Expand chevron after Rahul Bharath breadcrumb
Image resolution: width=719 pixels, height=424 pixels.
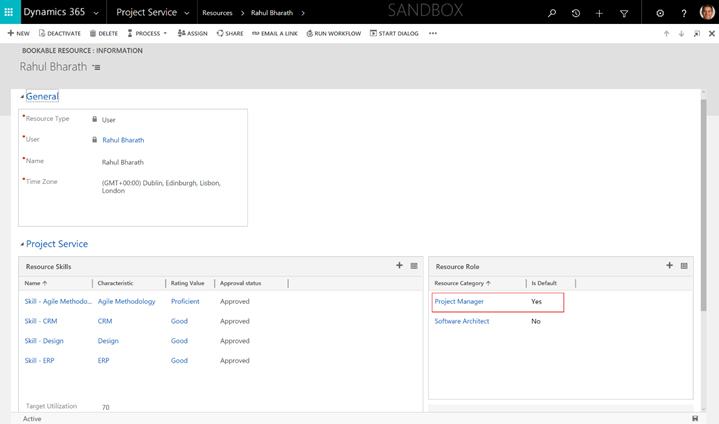(303, 13)
